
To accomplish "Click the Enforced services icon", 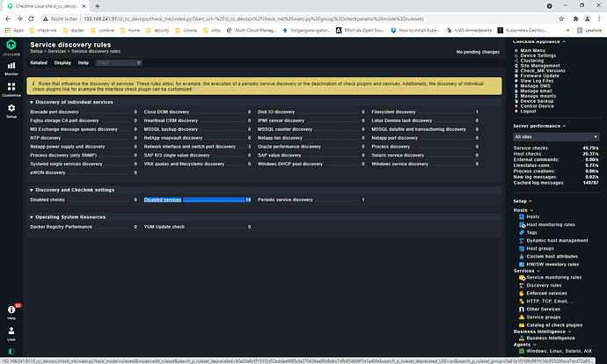I will 522,293.
